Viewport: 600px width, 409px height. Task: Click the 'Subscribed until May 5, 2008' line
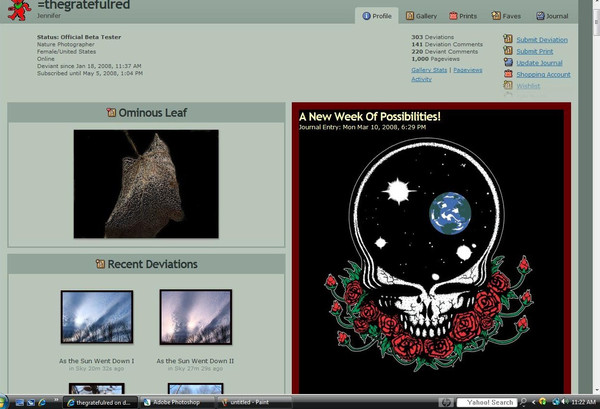(90, 73)
